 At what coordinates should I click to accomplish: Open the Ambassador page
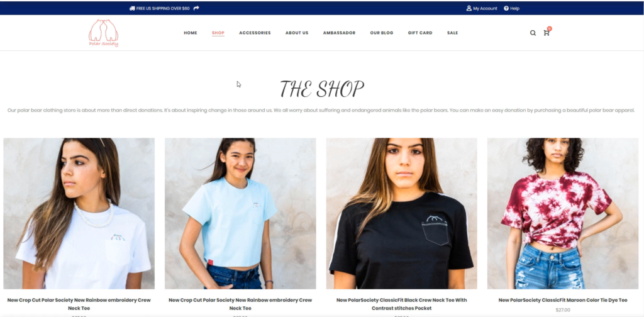339,33
